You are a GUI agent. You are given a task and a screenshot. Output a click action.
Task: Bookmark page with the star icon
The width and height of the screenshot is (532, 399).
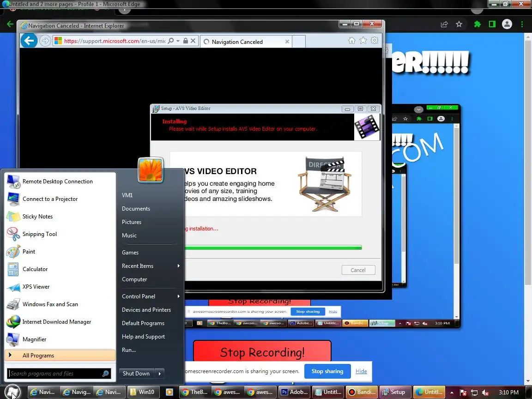[x=459, y=24]
